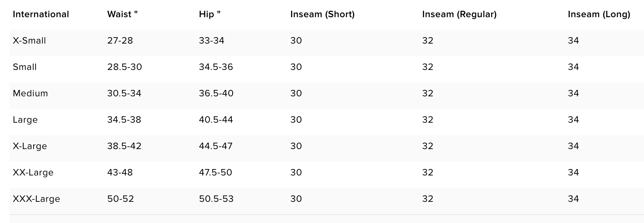The width and height of the screenshot is (644, 223).
Task: Click the Inseam (Long) column header
Action: click(599, 14)
